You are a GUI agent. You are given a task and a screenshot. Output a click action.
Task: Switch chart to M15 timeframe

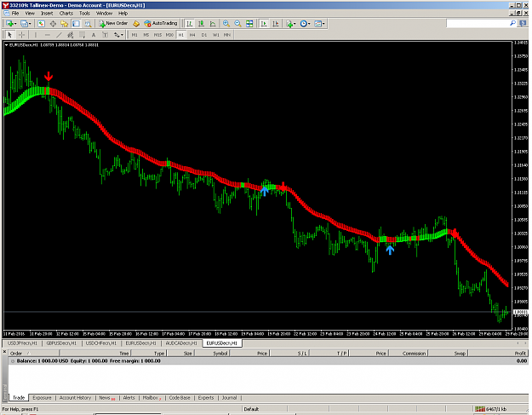[157, 35]
